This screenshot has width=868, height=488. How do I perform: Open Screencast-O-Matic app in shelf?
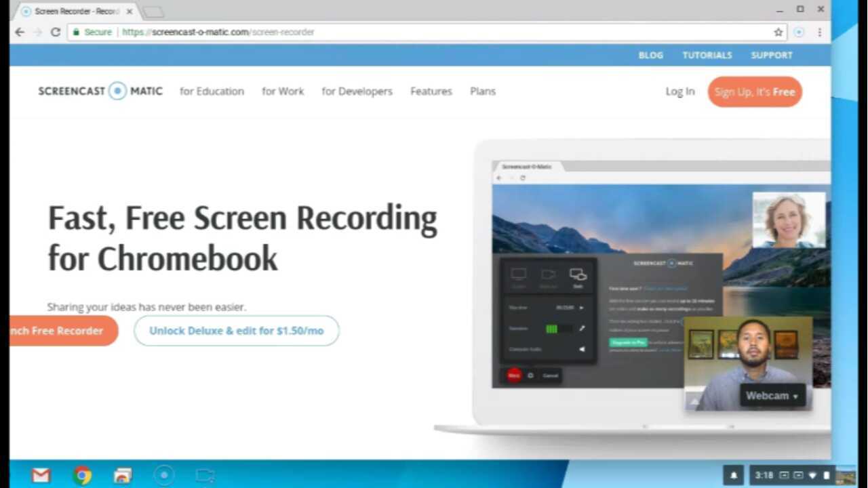point(163,476)
